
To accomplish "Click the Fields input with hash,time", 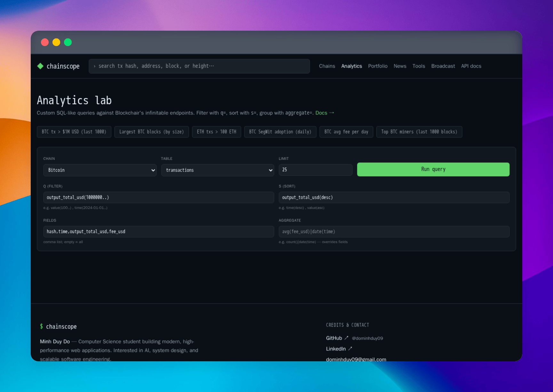I will coord(159,232).
